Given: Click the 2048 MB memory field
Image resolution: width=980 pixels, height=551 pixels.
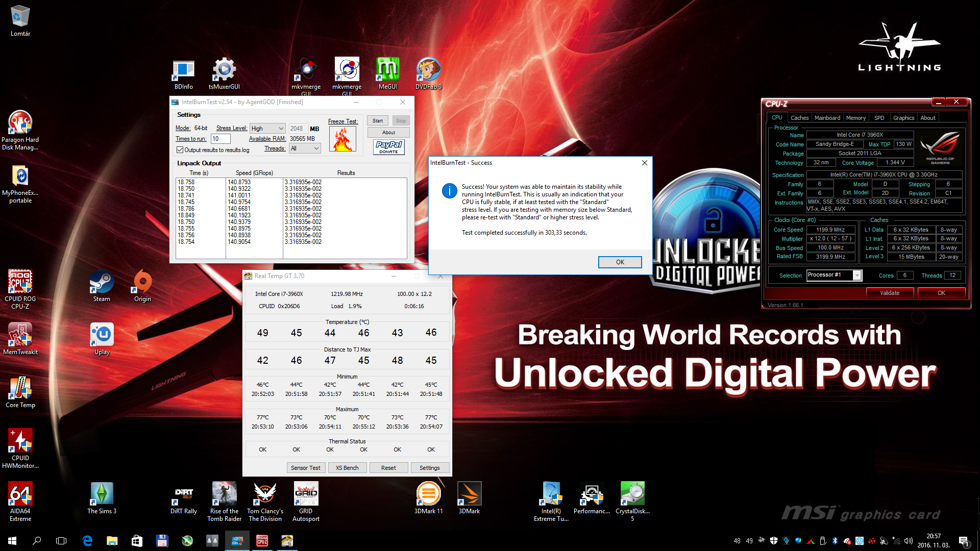Looking at the screenshot, I should click(298, 129).
